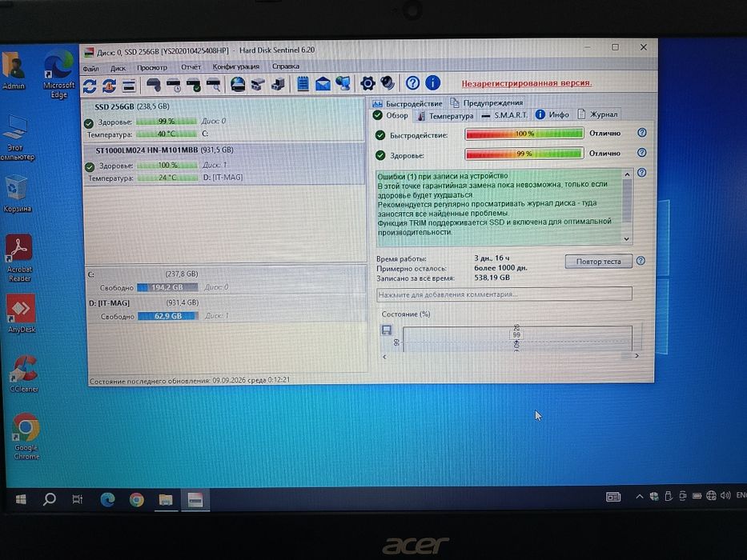The width and height of the screenshot is (747, 560).
Task: Open Корзина recycle bin on desktop
Action: click(x=17, y=194)
